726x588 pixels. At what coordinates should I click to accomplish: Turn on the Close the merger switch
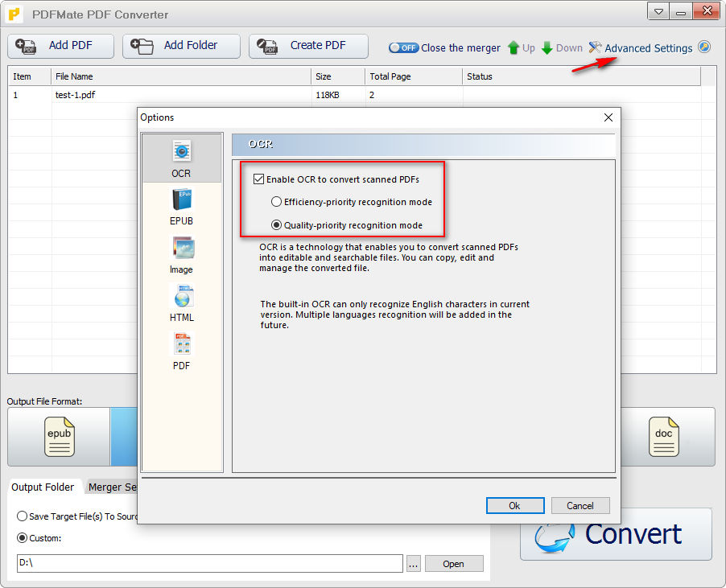click(x=403, y=47)
